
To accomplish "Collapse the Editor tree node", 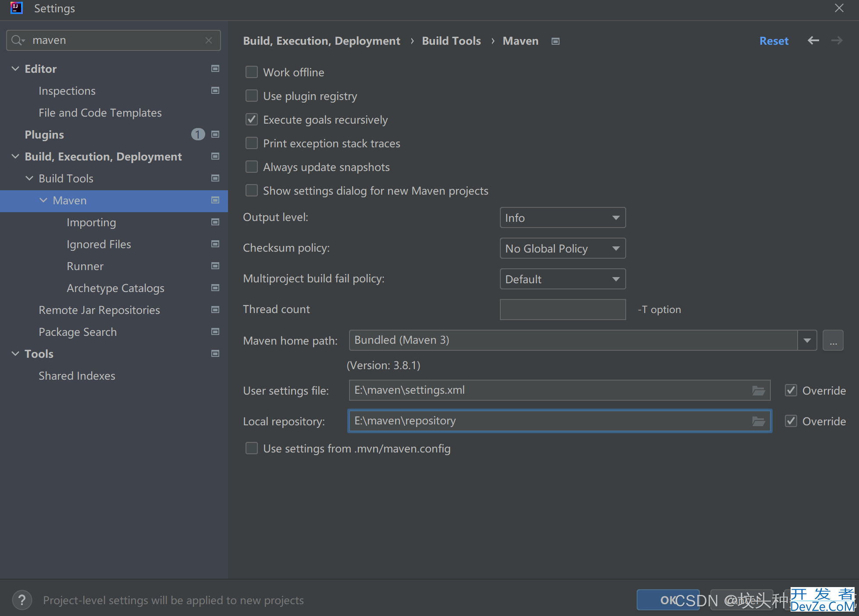I will [15, 69].
